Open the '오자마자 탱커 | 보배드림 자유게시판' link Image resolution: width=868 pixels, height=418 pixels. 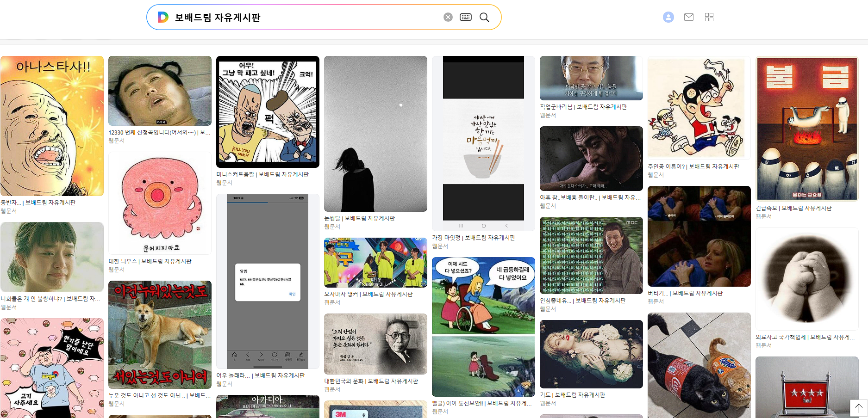tap(368, 294)
